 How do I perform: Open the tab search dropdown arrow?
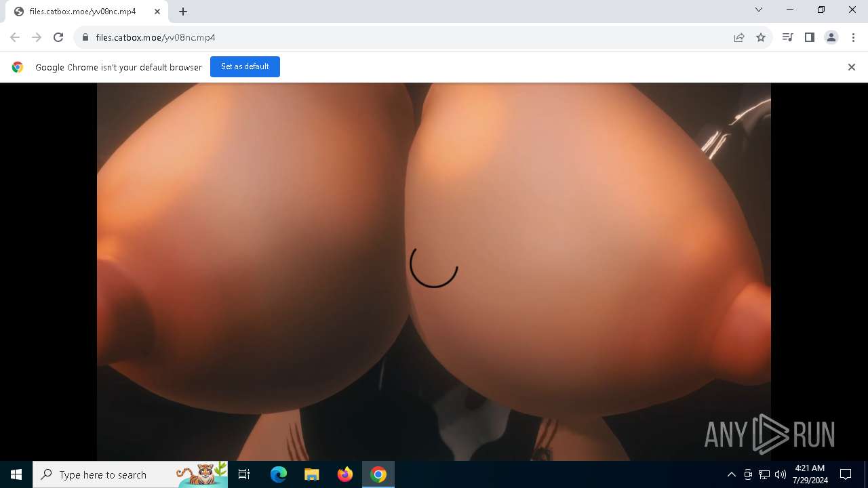tap(759, 9)
